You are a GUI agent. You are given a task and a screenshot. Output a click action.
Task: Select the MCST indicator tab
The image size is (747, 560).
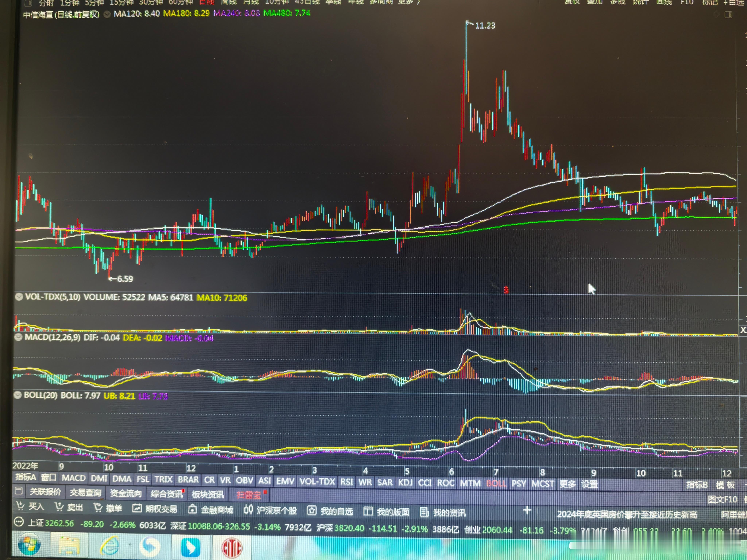point(542,484)
